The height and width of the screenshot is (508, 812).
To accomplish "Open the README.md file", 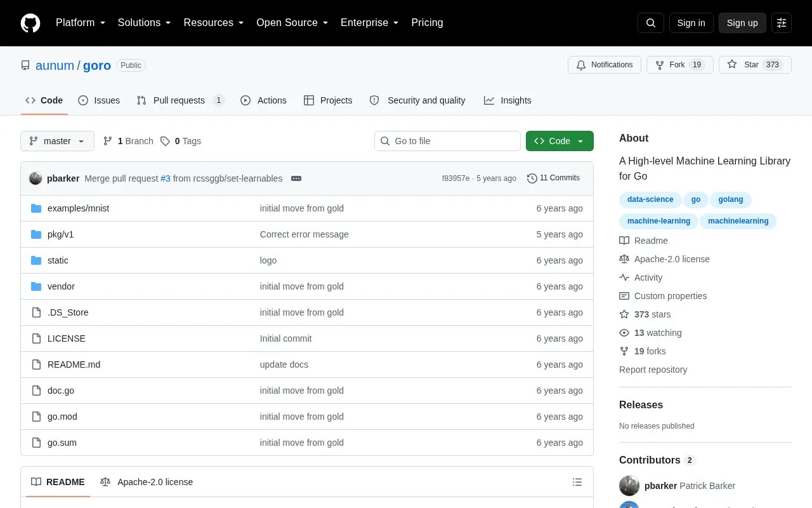I will [74, 364].
